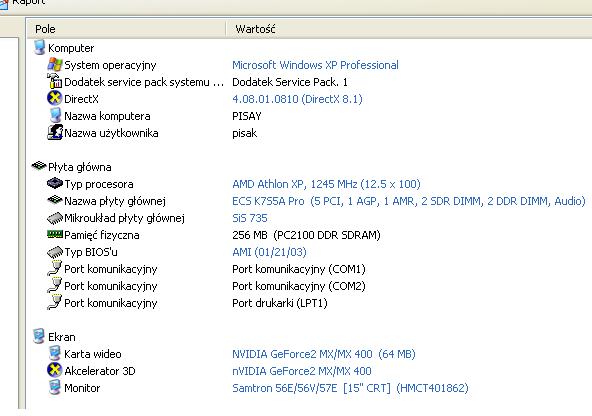Click the Nazwa płyty głównej icon
Viewport: 592px width, 416px height.
[55, 200]
